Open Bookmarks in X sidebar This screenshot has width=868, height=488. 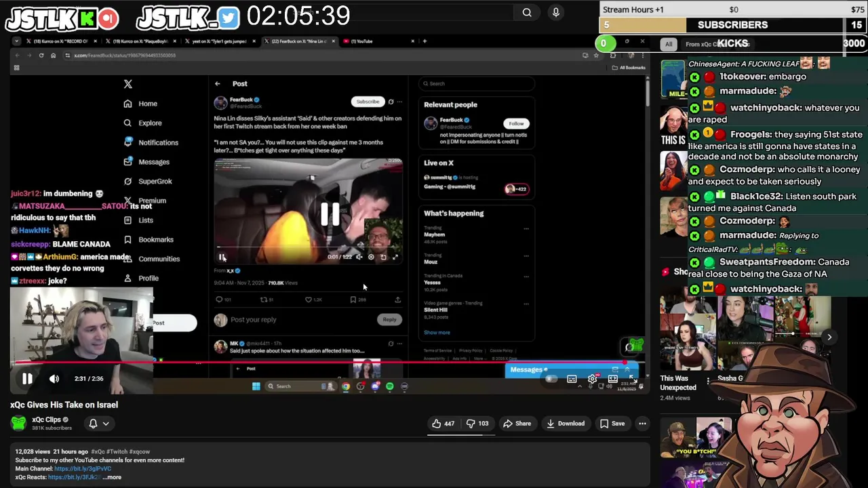149,239
